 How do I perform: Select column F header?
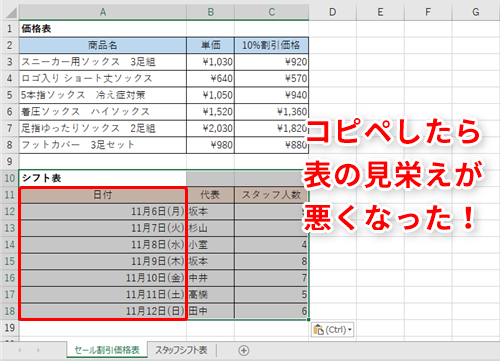pos(428,12)
